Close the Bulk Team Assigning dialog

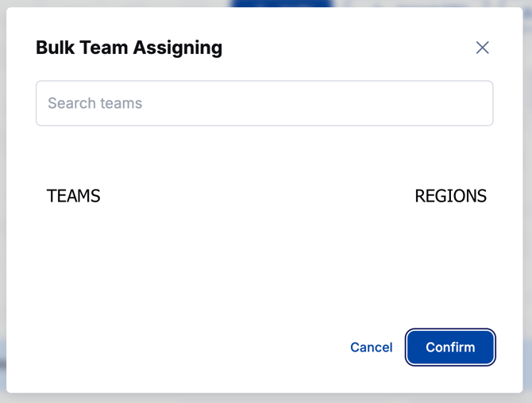coord(482,48)
